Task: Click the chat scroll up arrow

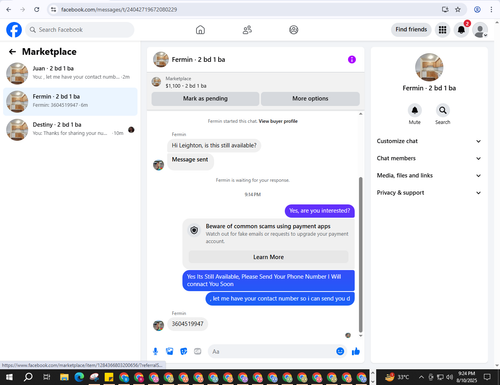Action: point(360,114)
